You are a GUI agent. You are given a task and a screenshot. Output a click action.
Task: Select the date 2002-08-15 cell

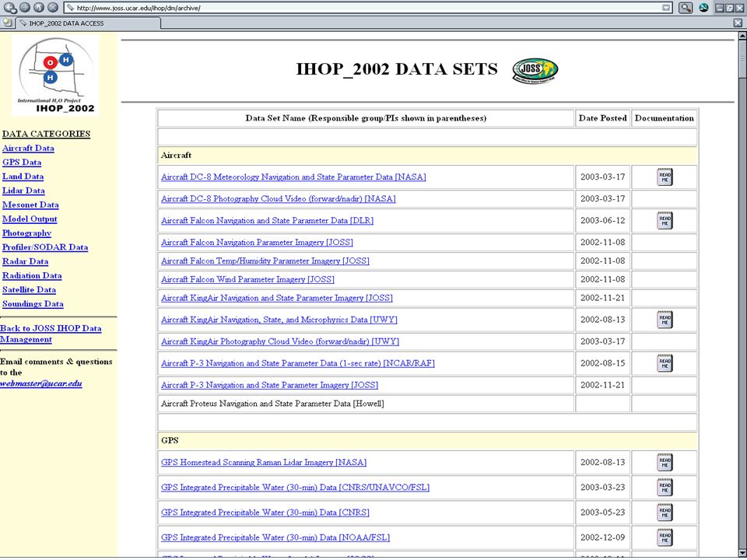coord(602,363)
